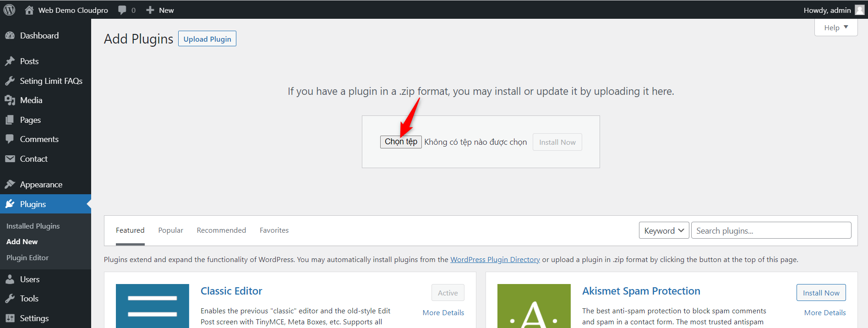The height and width of the screenshot is (328, 868).
Task: Open Installed Plugins submenu item
Action: pos(33,226)
